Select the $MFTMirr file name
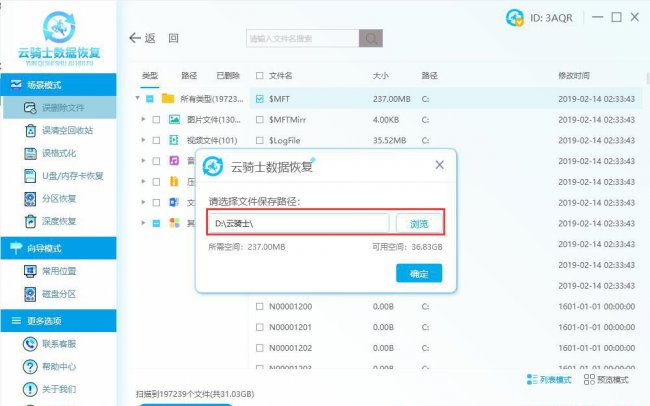Viewport: 650px width, 406px height. point(287,120)
